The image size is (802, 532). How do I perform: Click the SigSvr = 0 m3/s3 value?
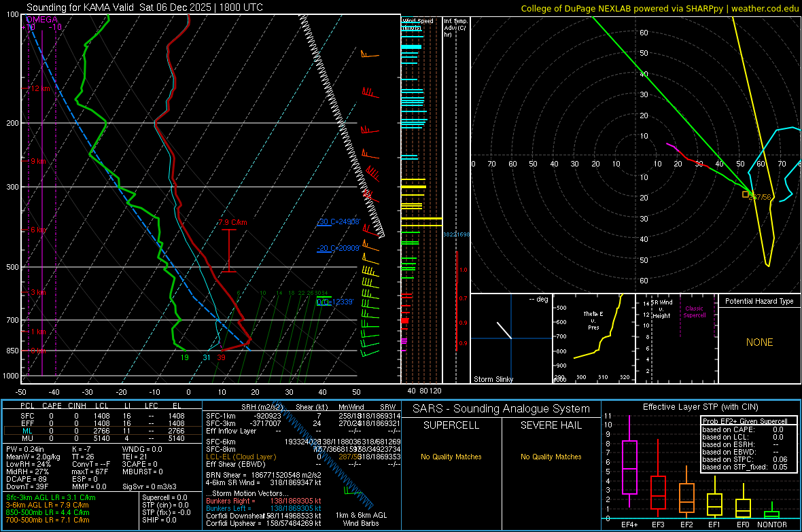(x=150, y=487)
